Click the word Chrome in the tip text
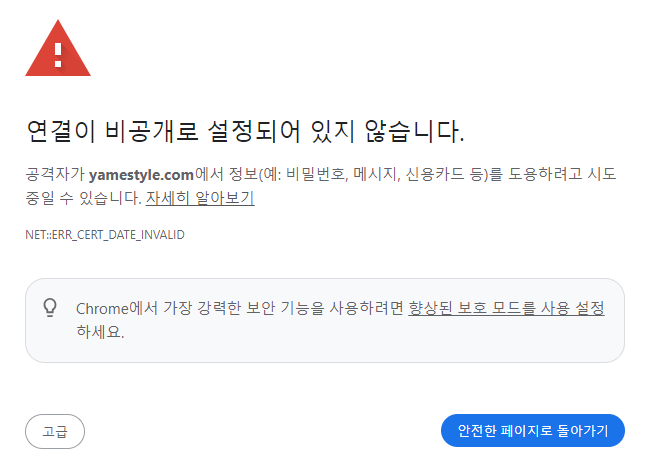Screen dimensions: 656x467 coord(102,309)
